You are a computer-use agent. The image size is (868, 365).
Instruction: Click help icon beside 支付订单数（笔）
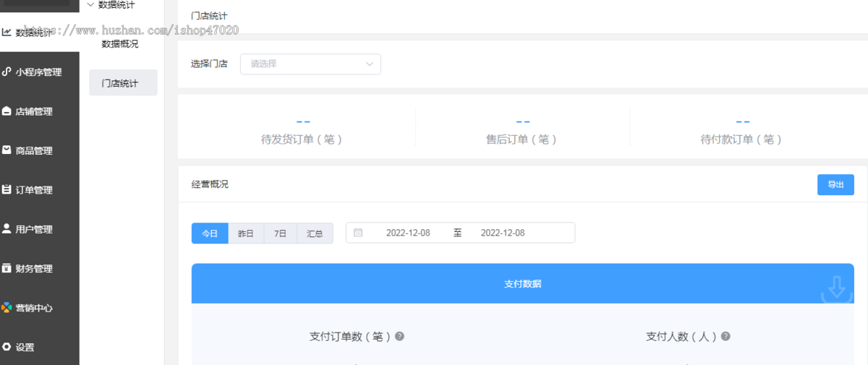coord(399,336)
